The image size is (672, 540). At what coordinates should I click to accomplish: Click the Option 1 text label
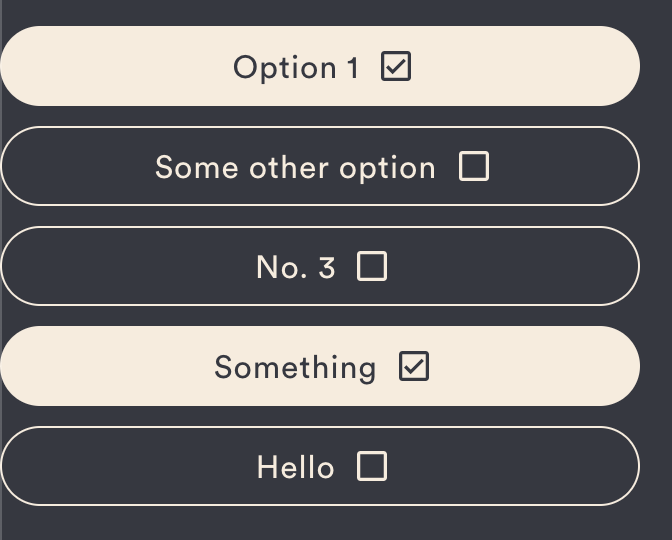pyautogui.click(x=295, y=67)
